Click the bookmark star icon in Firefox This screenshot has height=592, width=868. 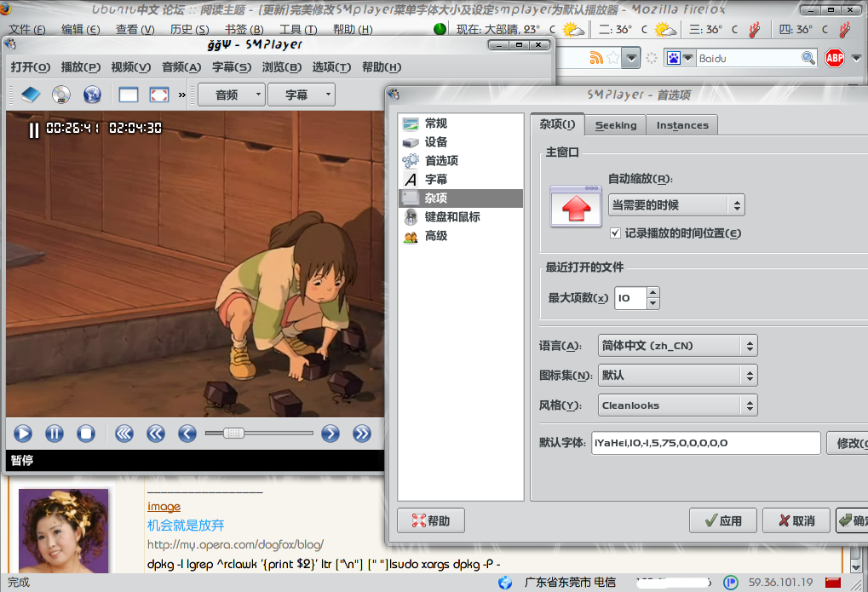[612, 58]
